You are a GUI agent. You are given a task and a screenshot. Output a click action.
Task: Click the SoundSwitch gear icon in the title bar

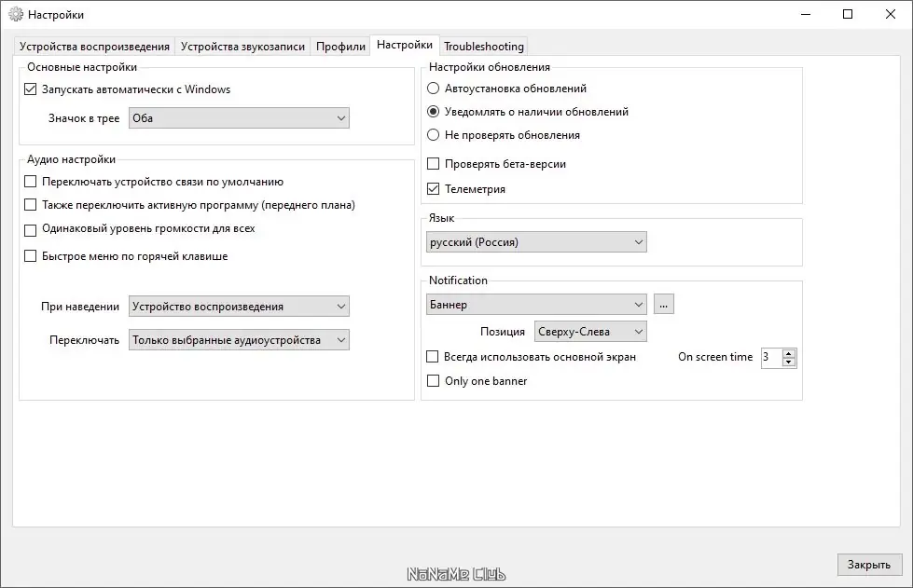point(15,15)
